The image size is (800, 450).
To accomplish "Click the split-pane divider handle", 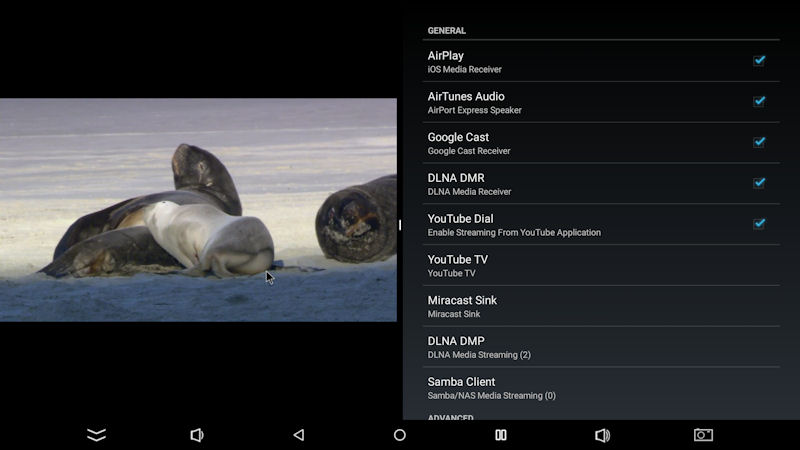I will point(399,225).
